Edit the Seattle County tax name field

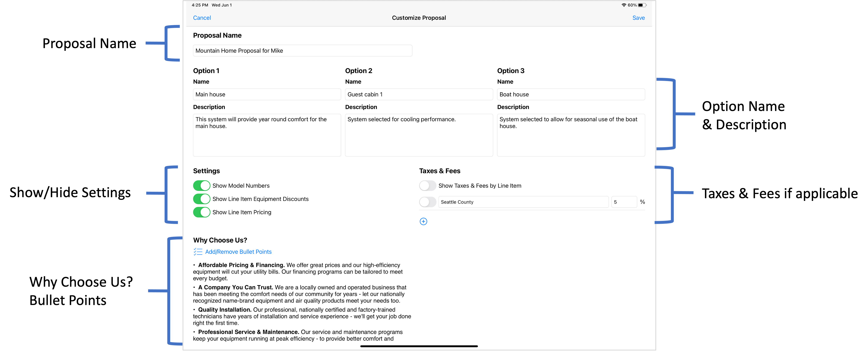coord(523,202)
